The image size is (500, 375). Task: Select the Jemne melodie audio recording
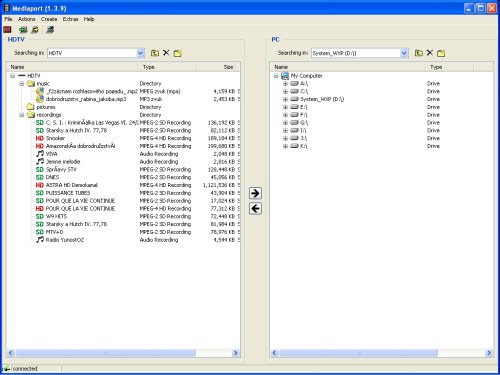63,162
